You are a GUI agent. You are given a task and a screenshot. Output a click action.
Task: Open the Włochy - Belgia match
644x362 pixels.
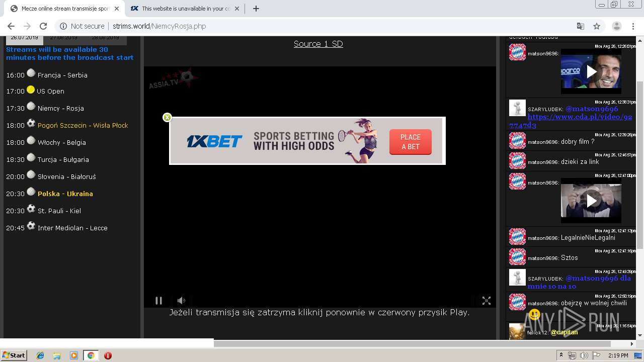point(62,142)
